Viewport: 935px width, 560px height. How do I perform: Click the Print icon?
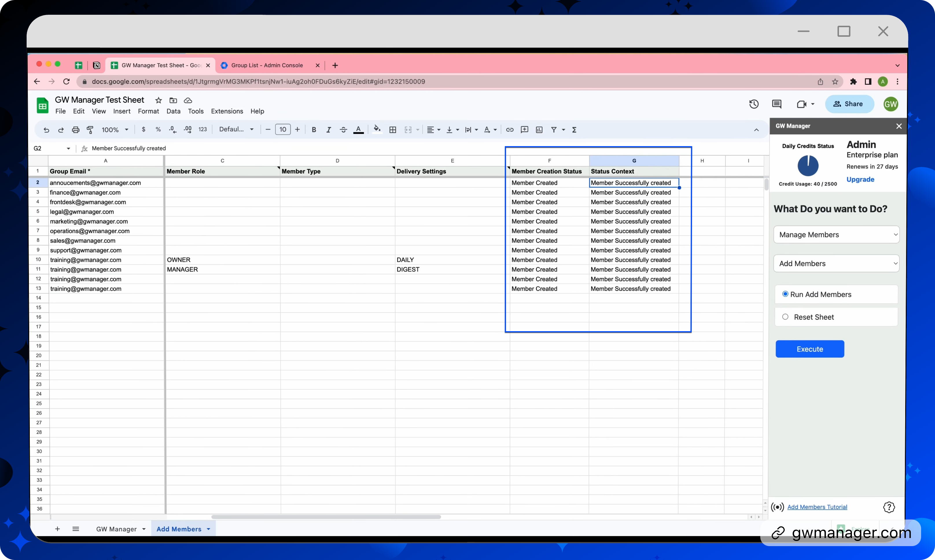point(76,130)
